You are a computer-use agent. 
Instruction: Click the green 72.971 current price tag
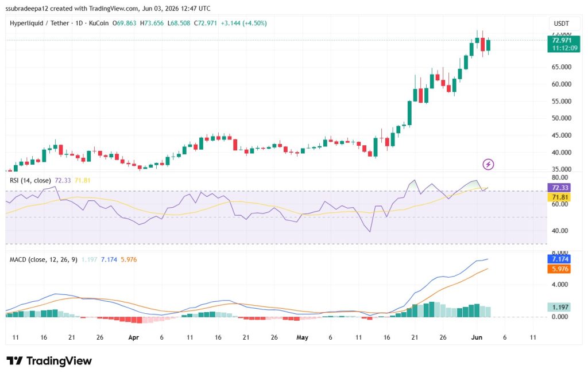pyautogui.click(x=562, y=41)
